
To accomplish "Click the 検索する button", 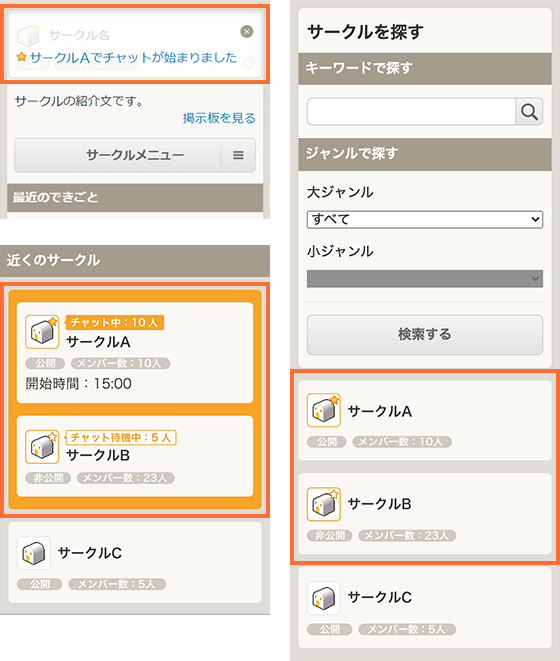I will 425,335.
